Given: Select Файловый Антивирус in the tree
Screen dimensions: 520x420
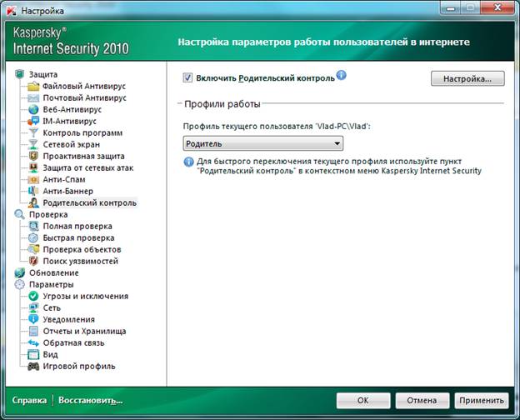Looking at the screenshot, I should point(84,87).
